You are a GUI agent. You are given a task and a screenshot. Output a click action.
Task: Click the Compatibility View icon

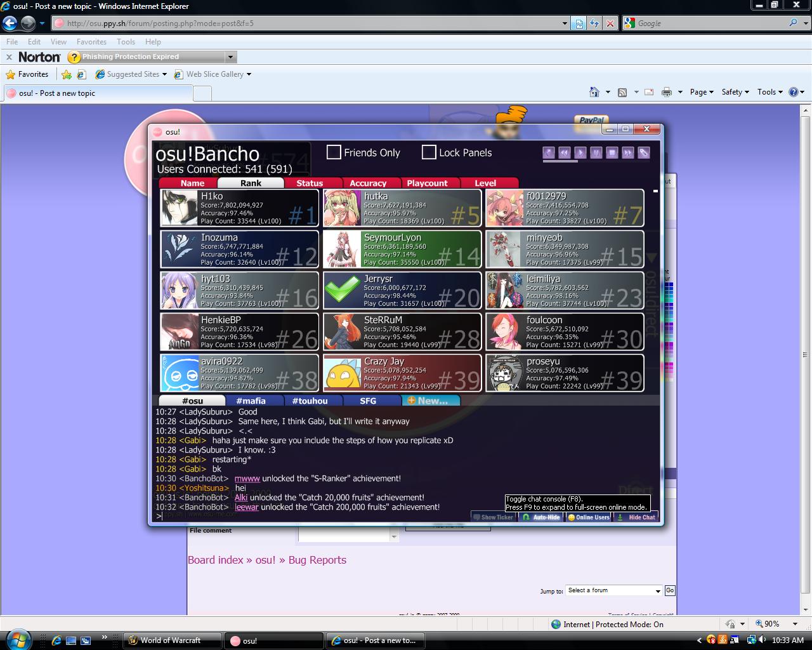pyautogui.click(x=579, y=23)
